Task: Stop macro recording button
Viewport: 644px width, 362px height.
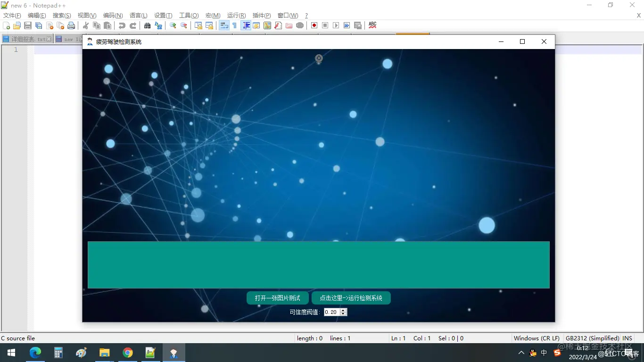Action: (325, 25)
